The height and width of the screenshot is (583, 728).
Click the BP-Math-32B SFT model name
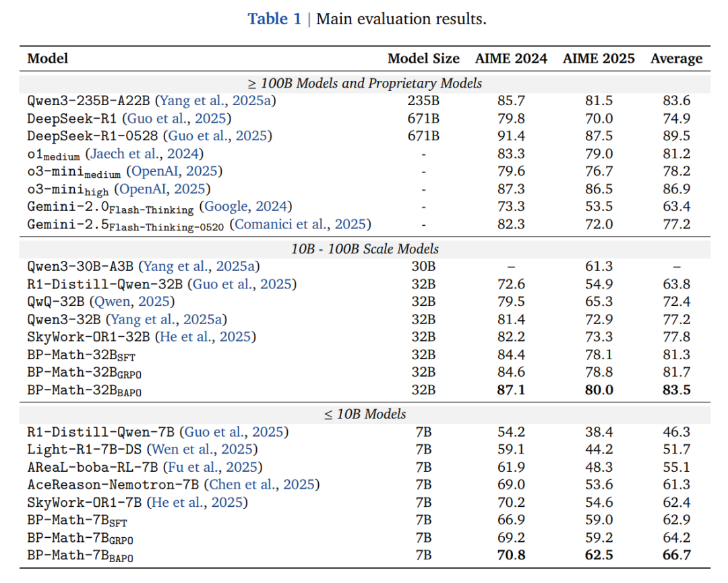[82, 356]
